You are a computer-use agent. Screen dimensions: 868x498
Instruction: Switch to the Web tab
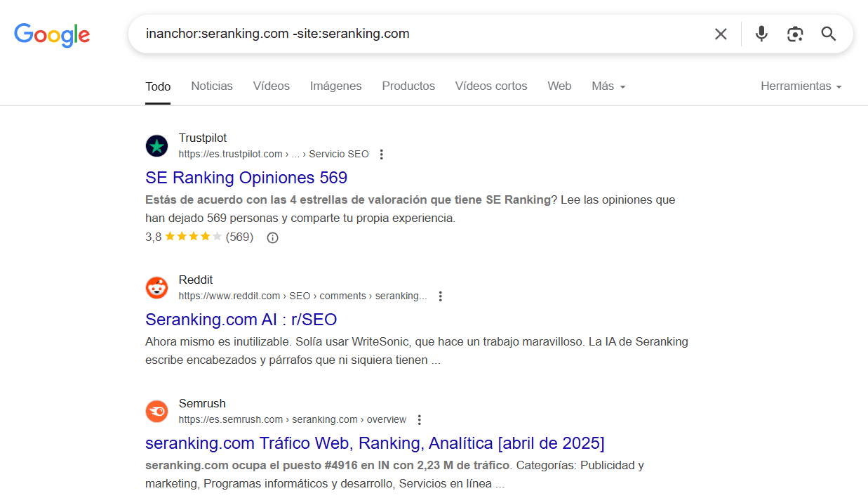tap(559, 86)
